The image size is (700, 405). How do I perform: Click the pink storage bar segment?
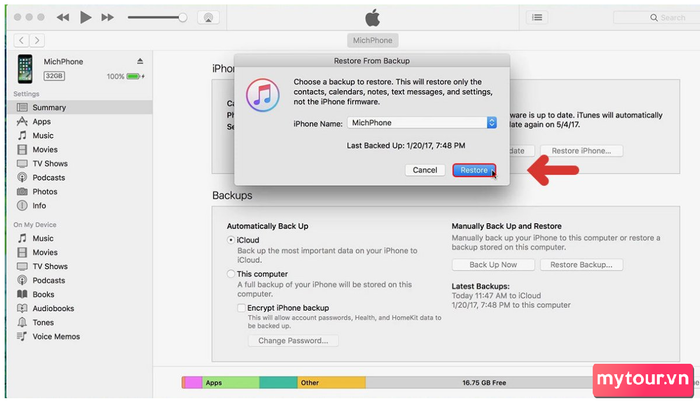(193, 383)
